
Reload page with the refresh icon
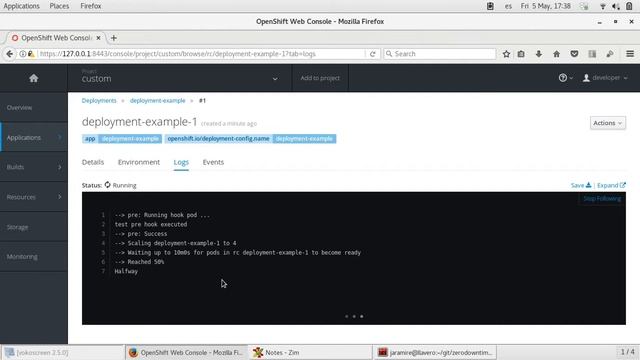click(x=372, y=54)
